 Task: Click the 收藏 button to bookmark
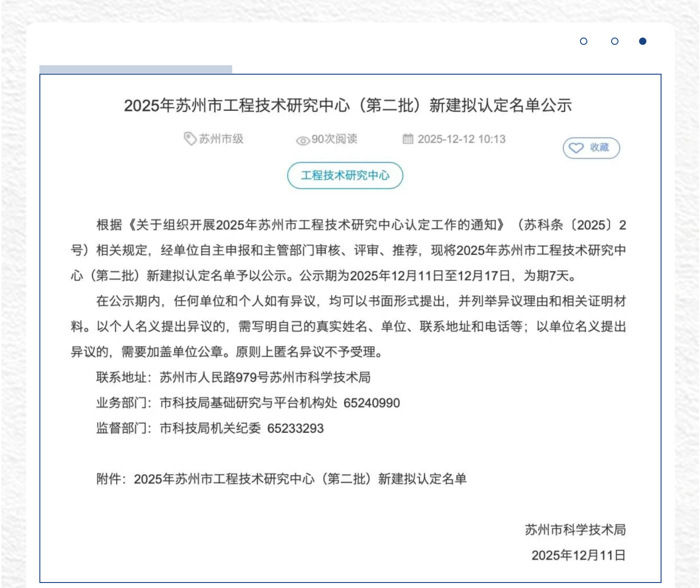tap(591, 148)
